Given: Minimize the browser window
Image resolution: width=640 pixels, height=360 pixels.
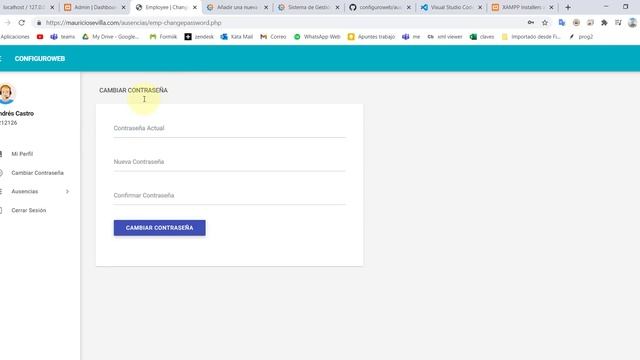Looking at the screenshot, I should (x=606, y=7).
